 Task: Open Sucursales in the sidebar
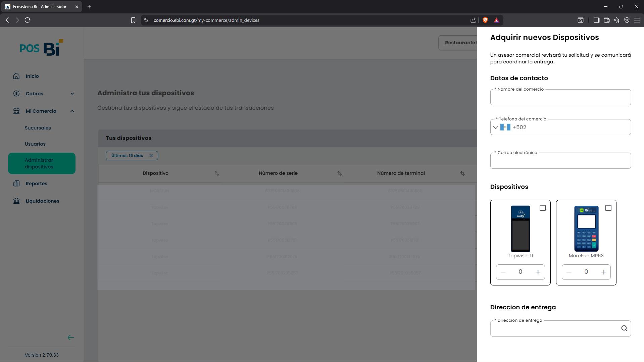tap(38, 128)
